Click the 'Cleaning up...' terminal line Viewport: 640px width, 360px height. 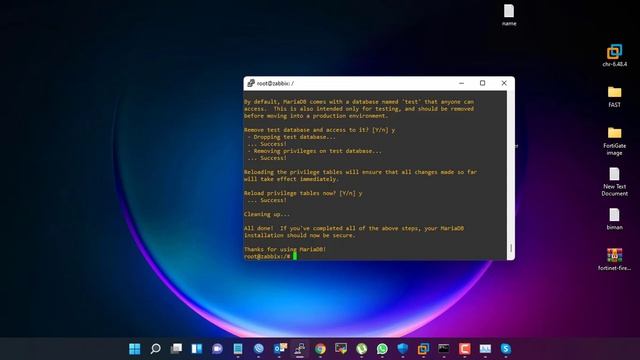click(x=267, y=214)
